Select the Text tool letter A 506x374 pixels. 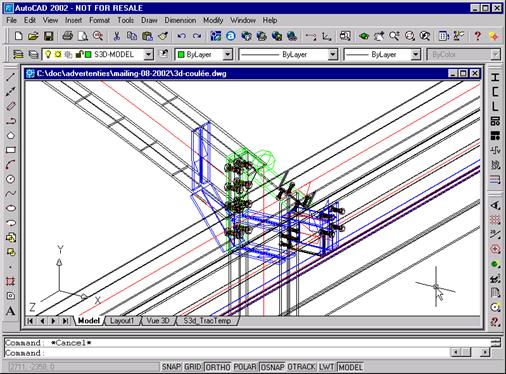[10, 311]
